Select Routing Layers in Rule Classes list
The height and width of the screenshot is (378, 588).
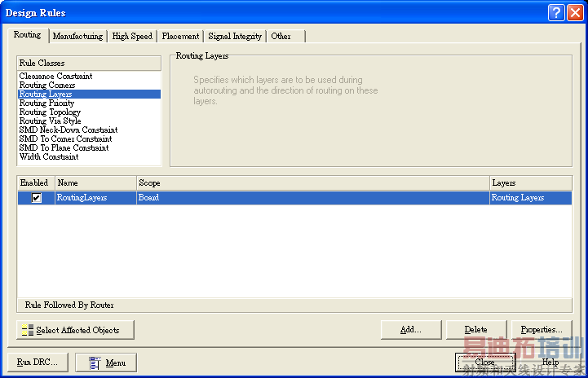(89, 94)
